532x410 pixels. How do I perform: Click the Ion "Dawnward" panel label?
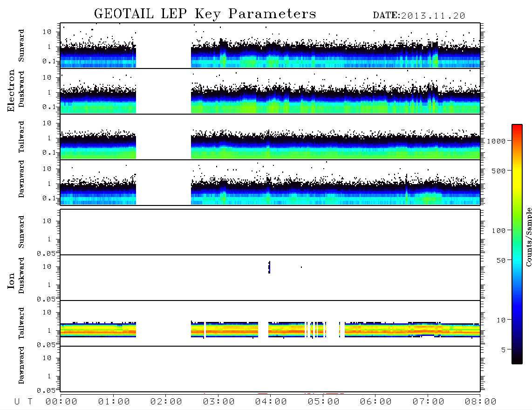pos(21,365)
